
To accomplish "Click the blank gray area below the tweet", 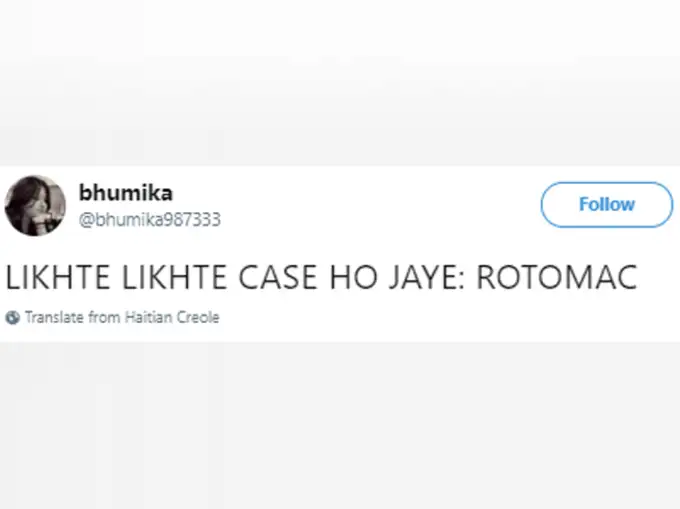I will coord(340,425).
